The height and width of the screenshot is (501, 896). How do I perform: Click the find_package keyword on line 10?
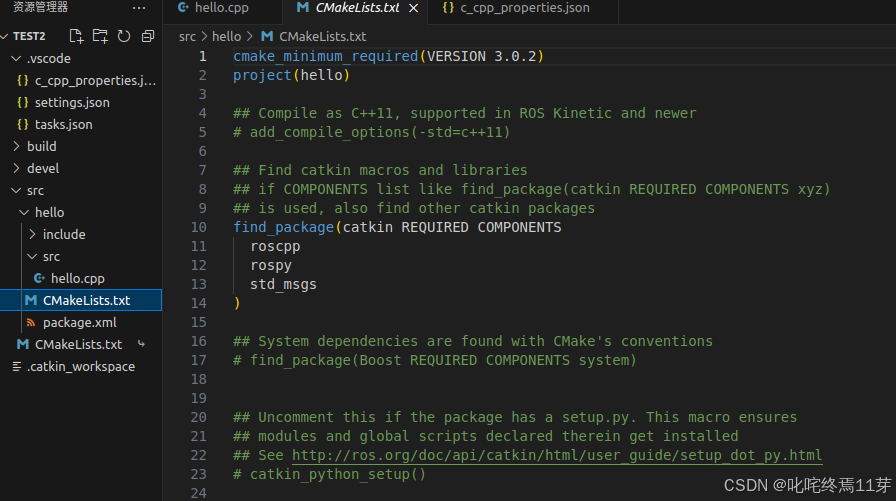pos(283,227)
